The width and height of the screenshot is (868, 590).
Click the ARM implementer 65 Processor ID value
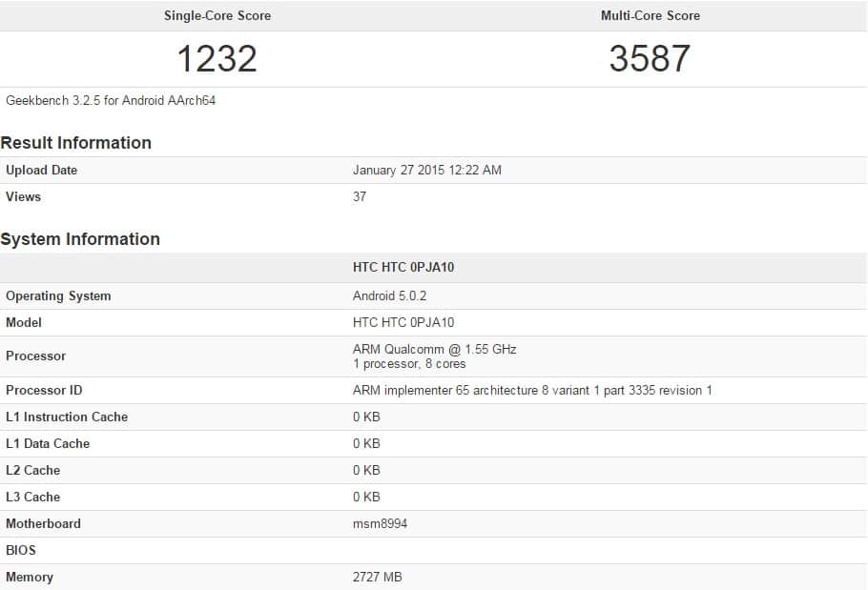tap(532, 390)
